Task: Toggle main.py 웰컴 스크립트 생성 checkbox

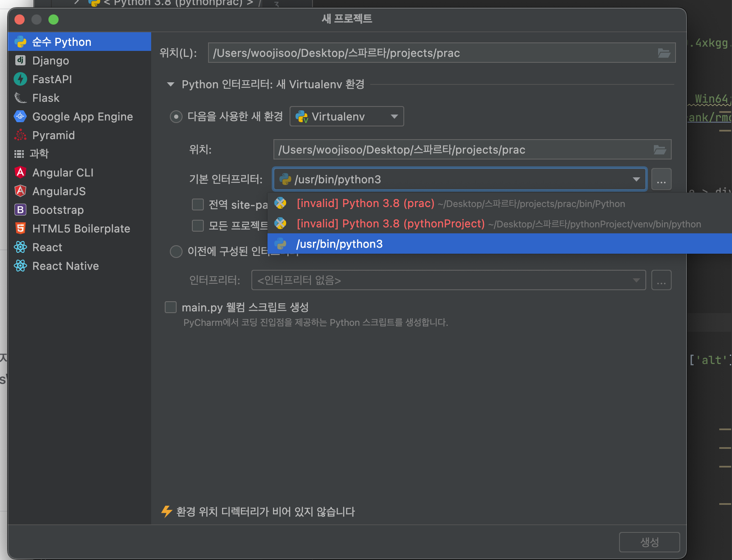Action: [x=171, y=307]
